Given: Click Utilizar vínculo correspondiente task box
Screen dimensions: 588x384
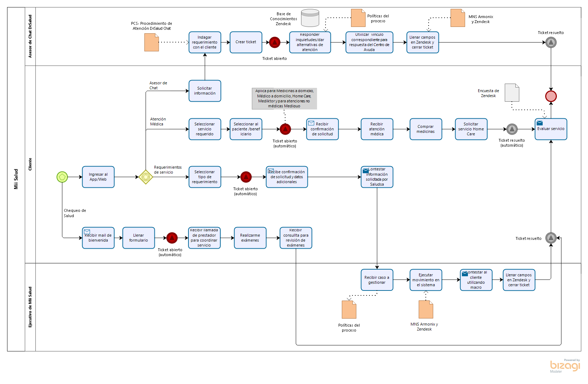Looking at the screenshot, I should click(x=369, y=43).
